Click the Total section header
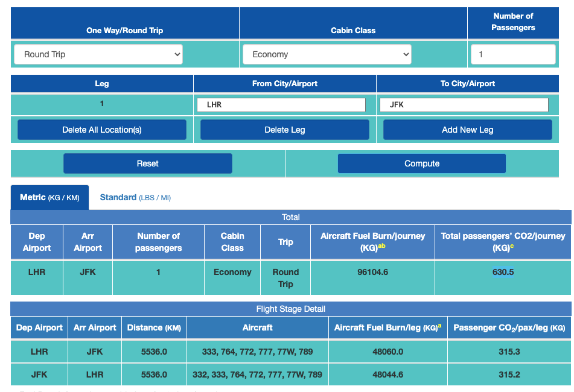Viewport: 574px width, 392px height. (291, 217)
